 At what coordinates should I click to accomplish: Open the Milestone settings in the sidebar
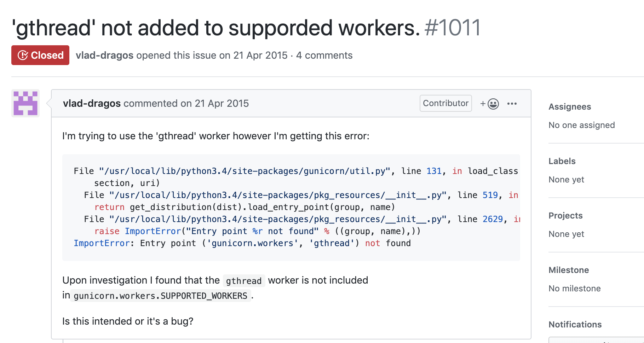(x=568, y=270)
